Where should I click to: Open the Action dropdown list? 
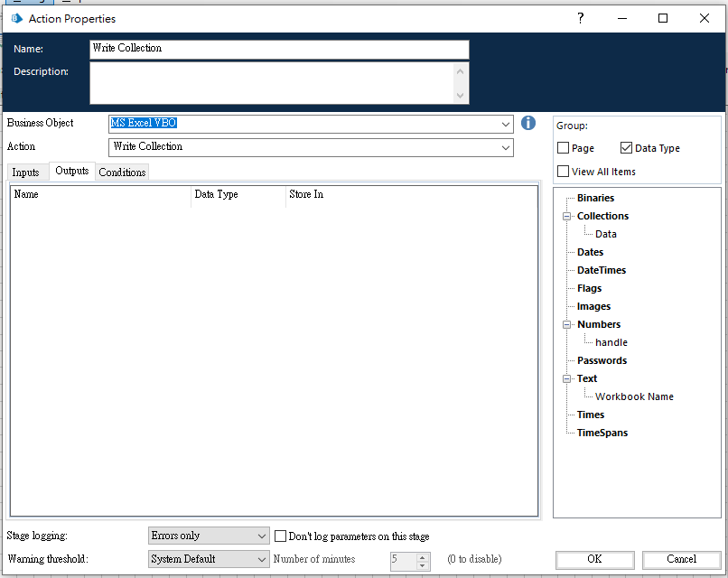(x=506, y=147)
